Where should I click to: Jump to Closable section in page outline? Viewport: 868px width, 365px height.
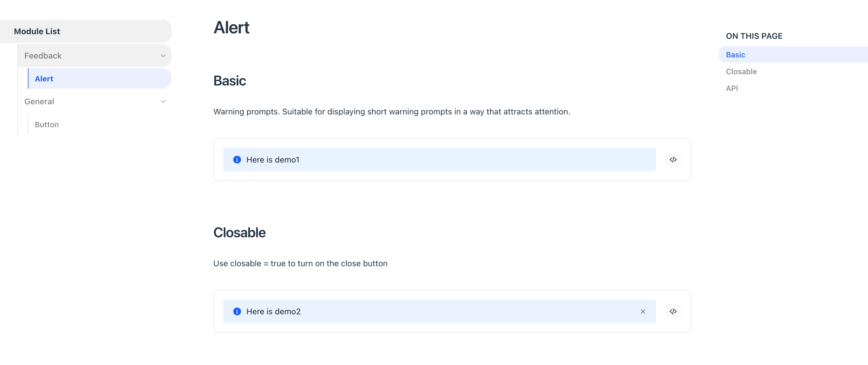pos(741,71)
